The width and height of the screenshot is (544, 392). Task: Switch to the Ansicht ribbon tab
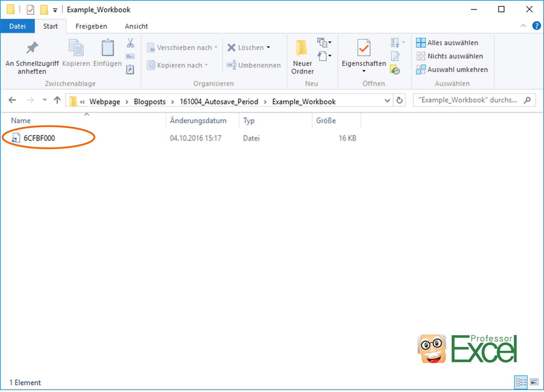136,26
